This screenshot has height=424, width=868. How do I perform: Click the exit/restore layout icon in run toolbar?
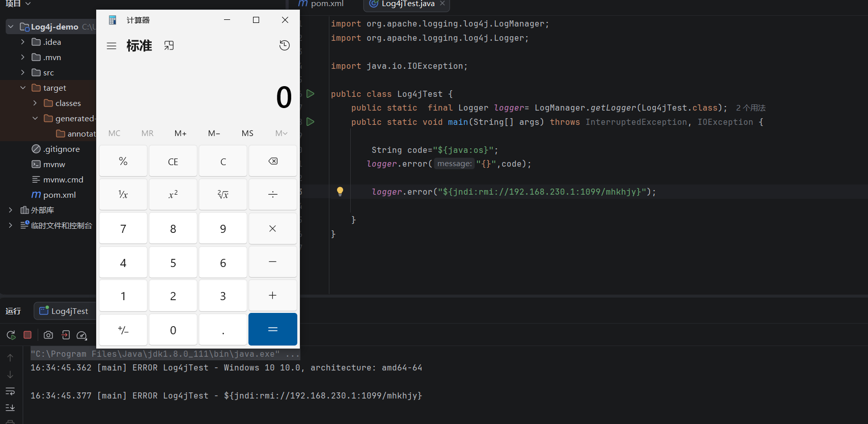[x=66, y=335]
